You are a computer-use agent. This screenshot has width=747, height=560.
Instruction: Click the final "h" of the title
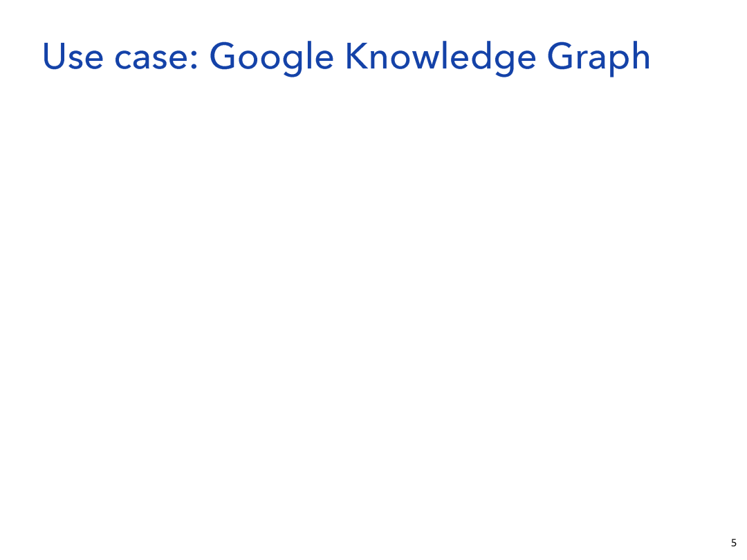(642, 56)
